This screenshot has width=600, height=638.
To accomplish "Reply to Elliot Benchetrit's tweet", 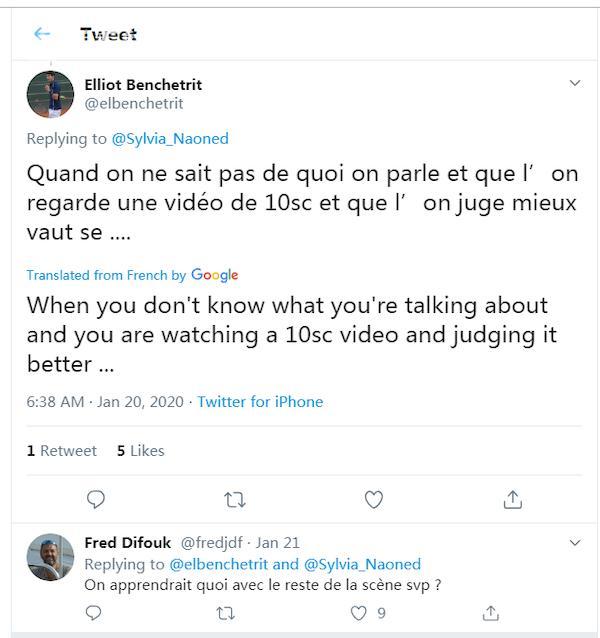I will coord(96,499).
